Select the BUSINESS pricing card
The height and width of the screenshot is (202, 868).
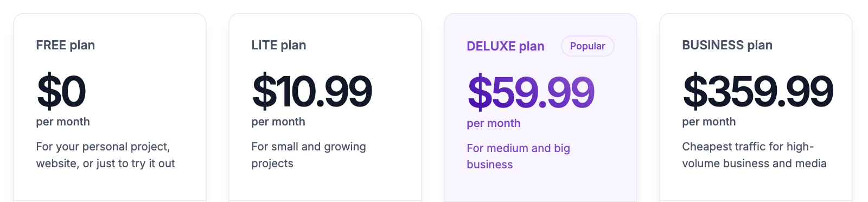click(x=756, y=108)
